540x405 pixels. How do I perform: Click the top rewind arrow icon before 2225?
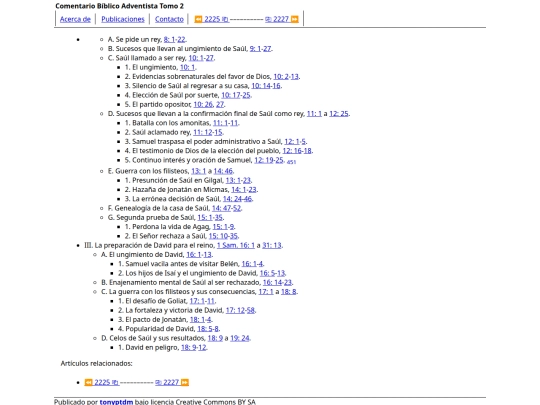(x=198, y=19)
